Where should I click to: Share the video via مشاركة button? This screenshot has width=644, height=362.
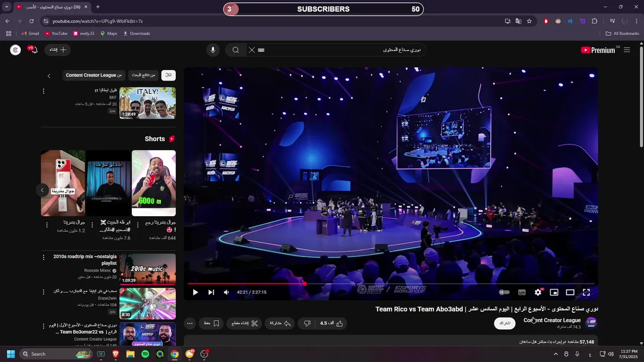pos(280,323)
